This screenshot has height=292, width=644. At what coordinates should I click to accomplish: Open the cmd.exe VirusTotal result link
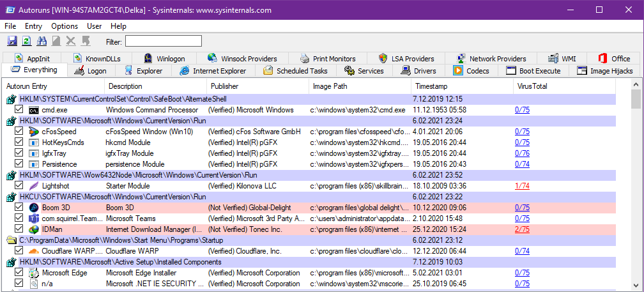[x=522, y=110]
